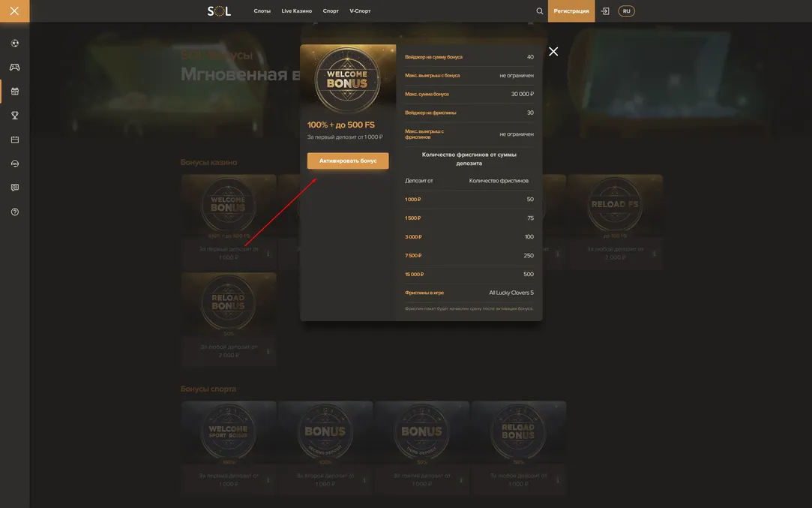Select the gift box bonuses sidebar icon
This screenshot has height=508, width=812.
14,92
